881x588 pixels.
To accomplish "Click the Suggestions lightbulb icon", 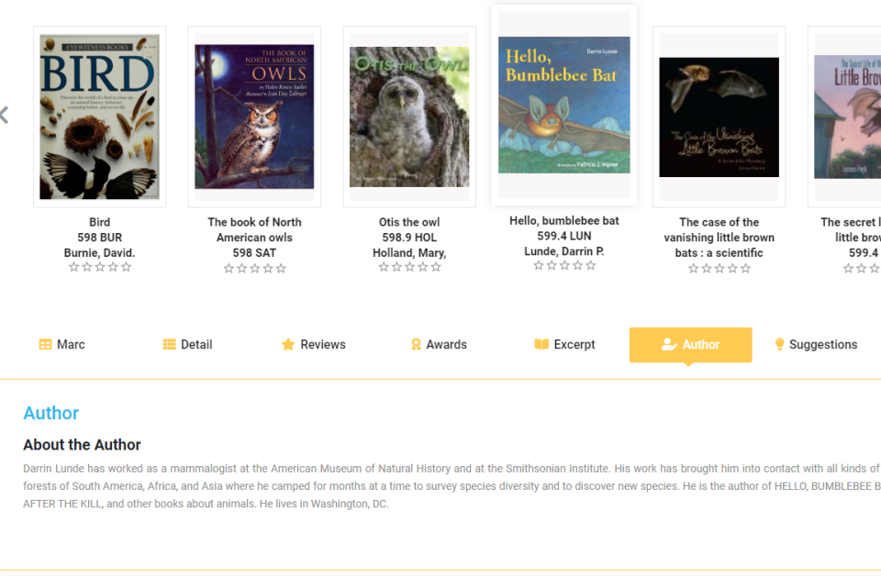I will click(x=779, y=345).
